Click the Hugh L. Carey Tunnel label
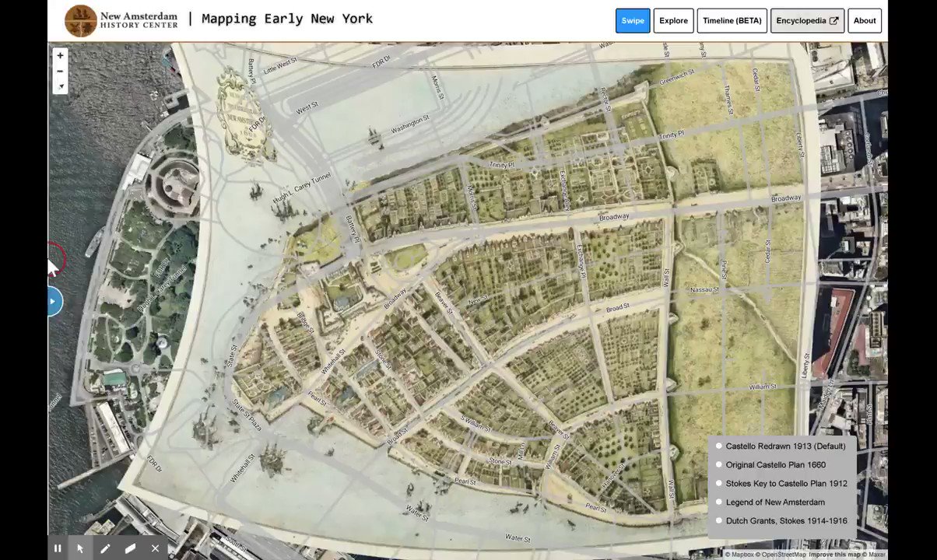The width and height of the screenshot is (937, 560). pos(302,189)
